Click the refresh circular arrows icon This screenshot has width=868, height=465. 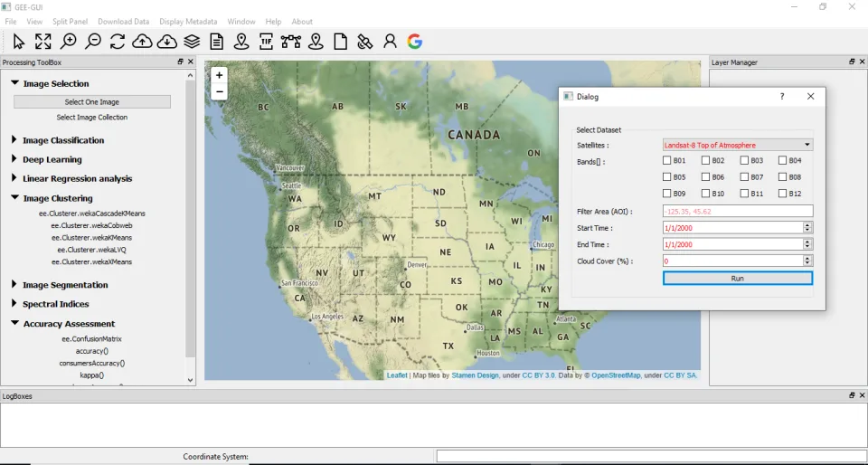pyautogui.click(x=118, y=42)
